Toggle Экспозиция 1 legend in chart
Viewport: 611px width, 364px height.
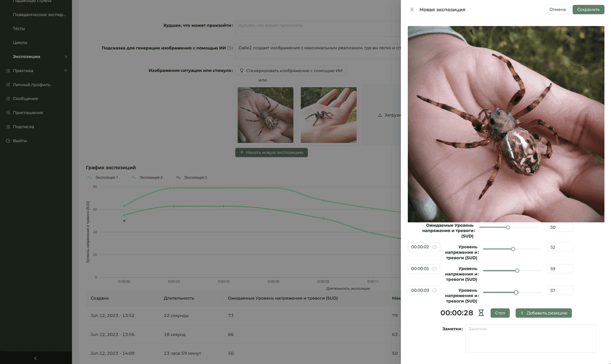(103, 178)
